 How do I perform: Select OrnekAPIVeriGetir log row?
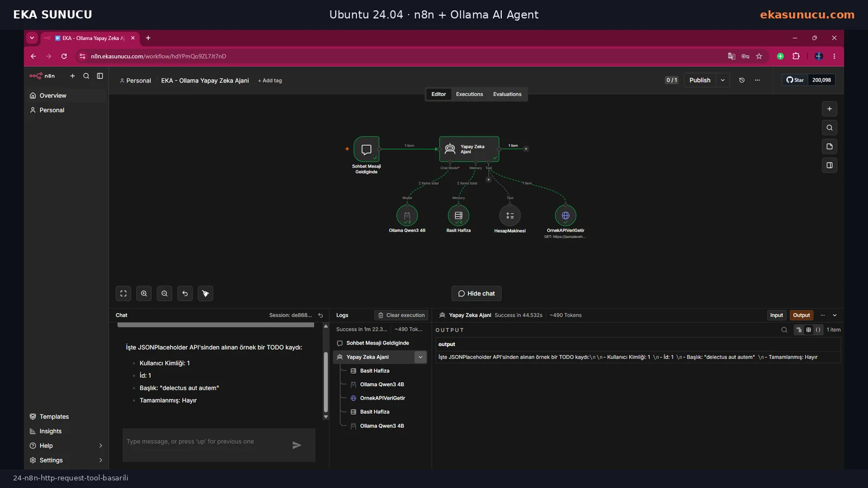(x=382, y=399)
